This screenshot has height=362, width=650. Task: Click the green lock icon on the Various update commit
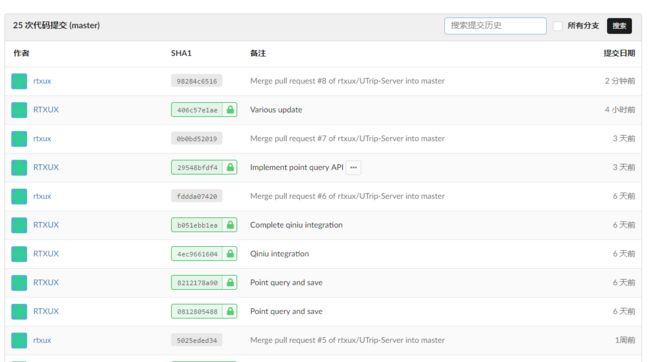click(230, 110)
